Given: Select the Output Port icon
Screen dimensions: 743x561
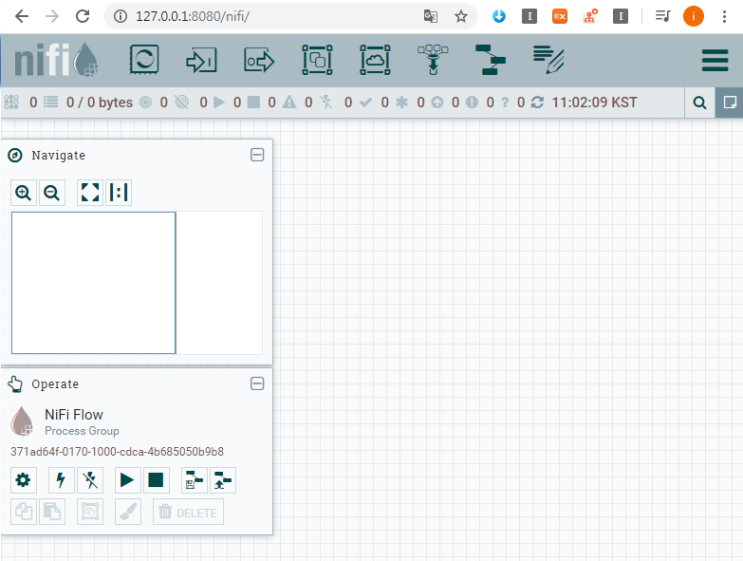Looking at the screenshot, I should [x=259, y=60].
